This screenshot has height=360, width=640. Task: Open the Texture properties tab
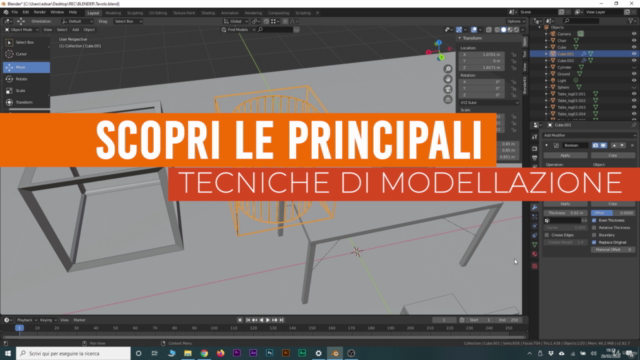tap(535, 266)
